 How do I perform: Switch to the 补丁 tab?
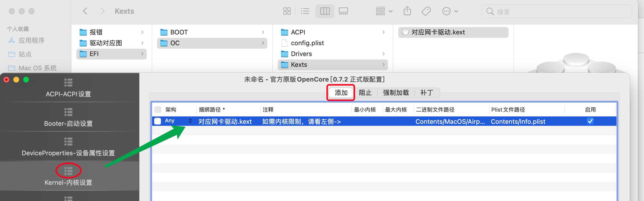[x=426, y=93]
